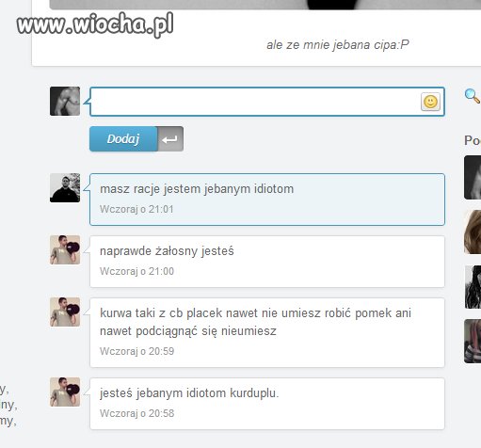Image resolution: width=481 pixels, height=448 pixels.
Task: Focus the empty comment text field
Action: (255, 102)
